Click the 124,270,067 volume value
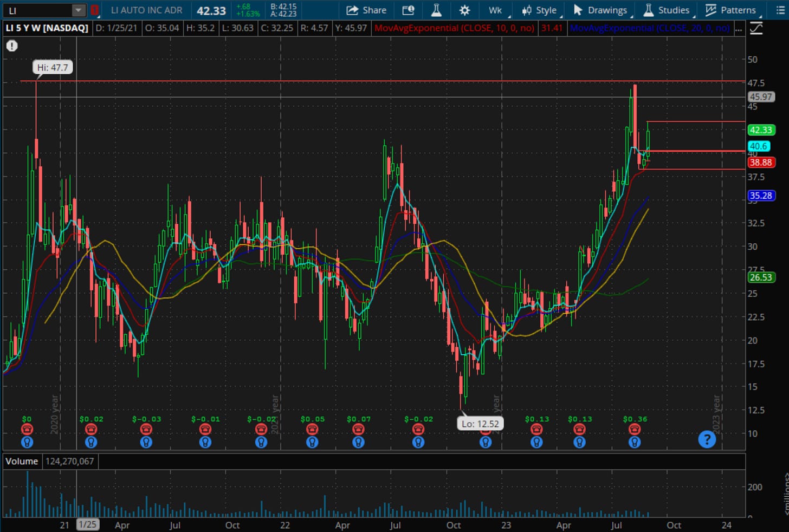 coord(69,462)
